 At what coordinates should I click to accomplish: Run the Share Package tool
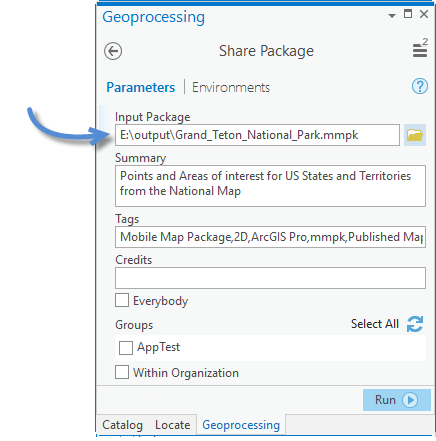tap(397, 400)
